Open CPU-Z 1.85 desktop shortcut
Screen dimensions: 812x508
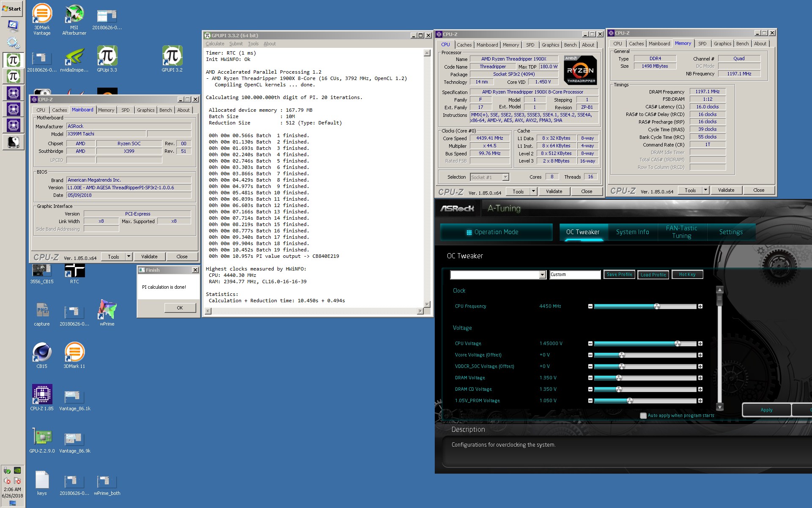[x=42, y=398]
